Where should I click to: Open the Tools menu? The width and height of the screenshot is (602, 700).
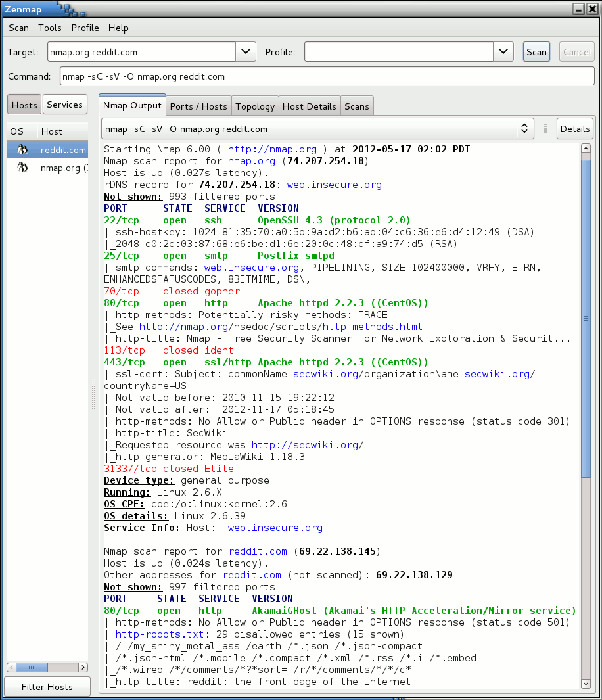point(49,28)
